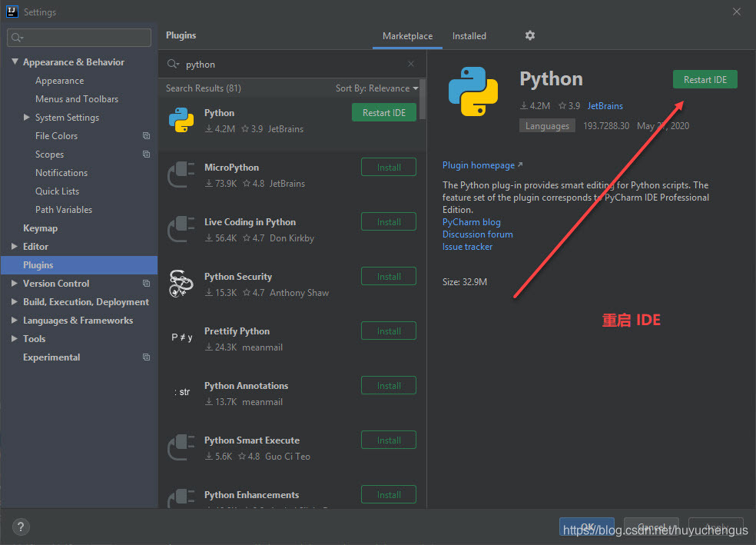
Task: Restart IDE from Python list row
Action: point(384,113)
